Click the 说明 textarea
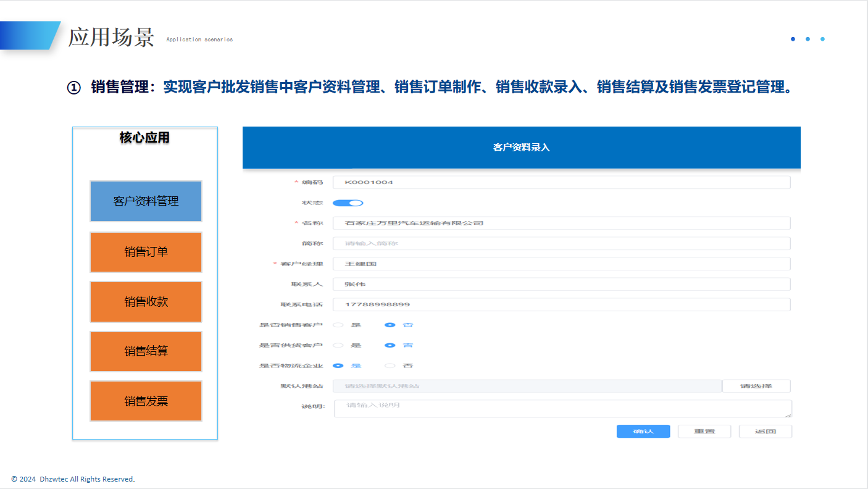The width and height of the screenshot is (868, 489). [x=563, y=408]
